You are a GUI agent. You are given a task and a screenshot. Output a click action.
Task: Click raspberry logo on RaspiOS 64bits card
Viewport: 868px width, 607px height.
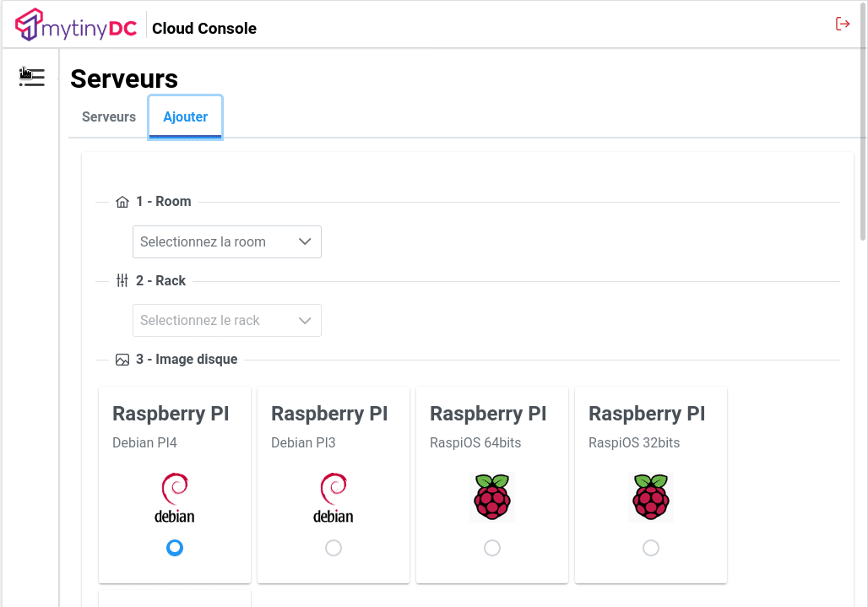492,497
